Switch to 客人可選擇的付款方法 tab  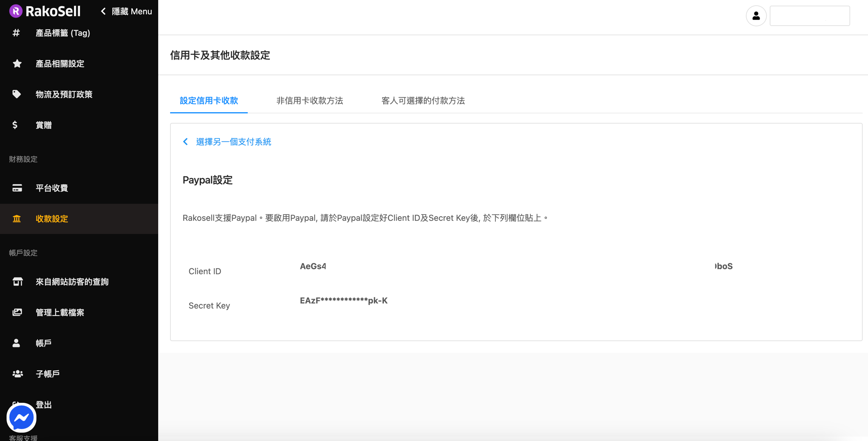423,101
